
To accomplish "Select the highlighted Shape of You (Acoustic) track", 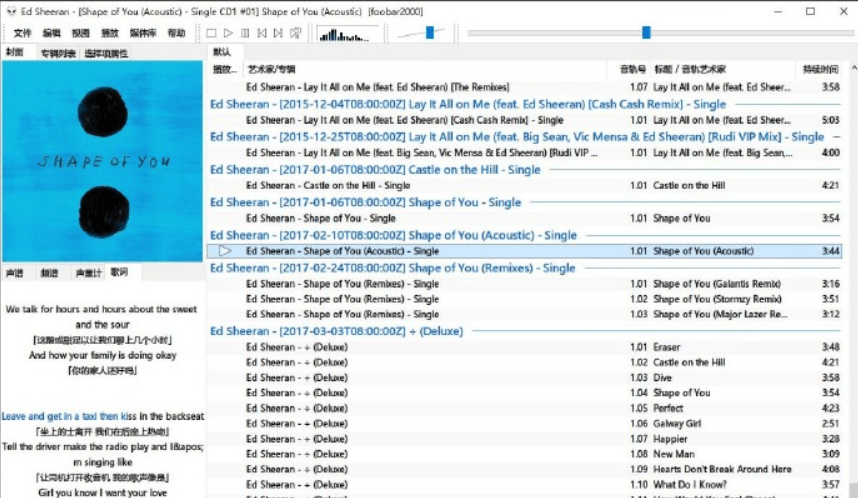I will 525,251.
